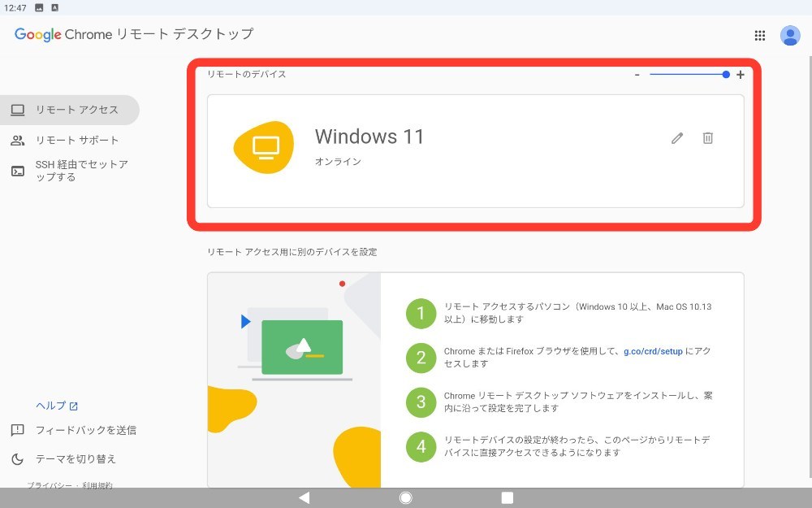Click the plus icon beside the size slider
Image resolution: width=812 pixels, height=508 pixels.
tap(741, 75)
